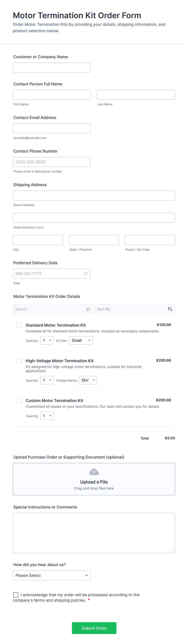Click the product Search field
This screenshot has height=644, width=186.
coord(50,309)
